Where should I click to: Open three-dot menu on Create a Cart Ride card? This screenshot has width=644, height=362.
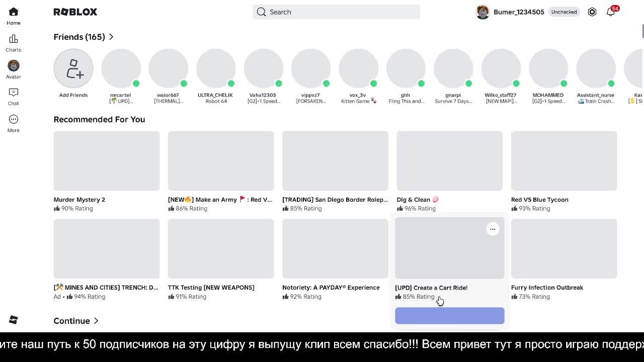493,229
